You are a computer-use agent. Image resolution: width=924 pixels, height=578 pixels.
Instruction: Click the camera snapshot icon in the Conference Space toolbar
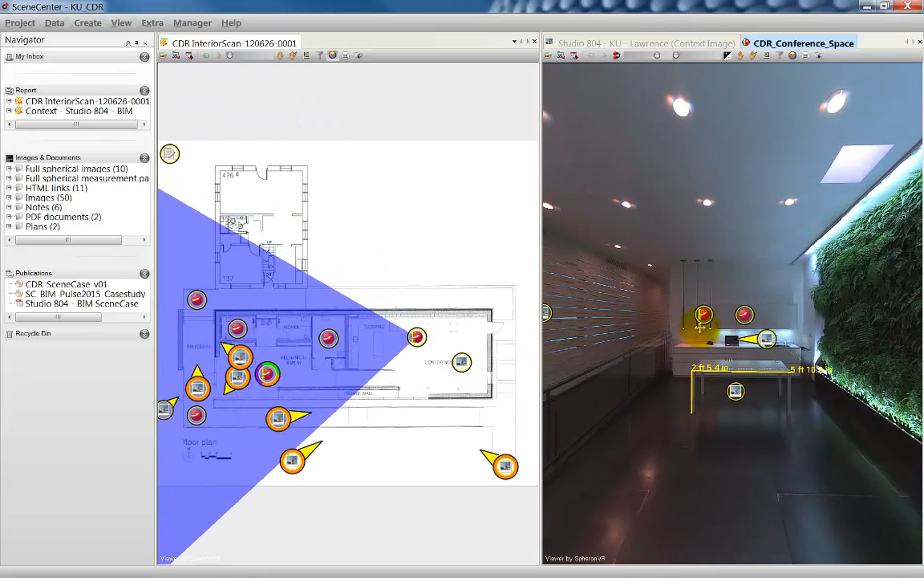(x=819, y=55)
